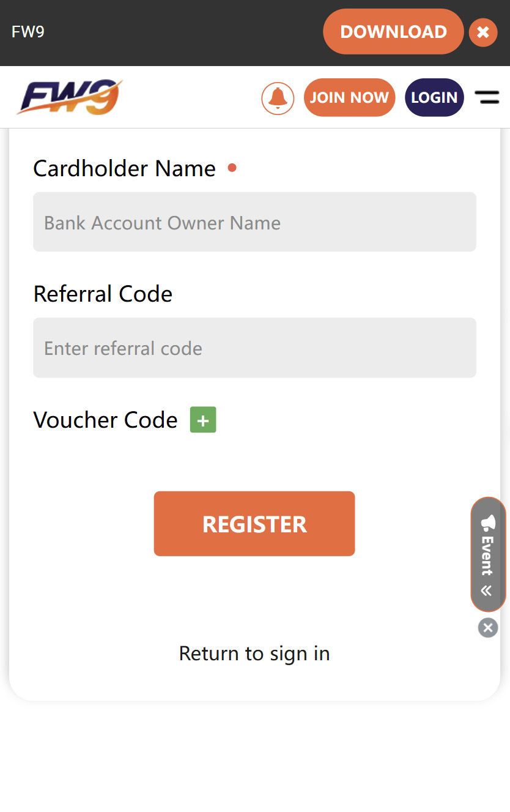The height and width of the screenshot is (812, 510).
Task: Collapse the Event sidebar with the chevrons
Action: pos(487,589)
